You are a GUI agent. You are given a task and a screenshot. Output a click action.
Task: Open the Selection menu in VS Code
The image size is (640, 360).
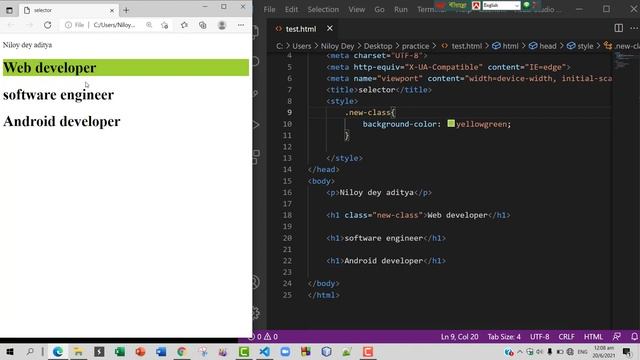point(323,9)
